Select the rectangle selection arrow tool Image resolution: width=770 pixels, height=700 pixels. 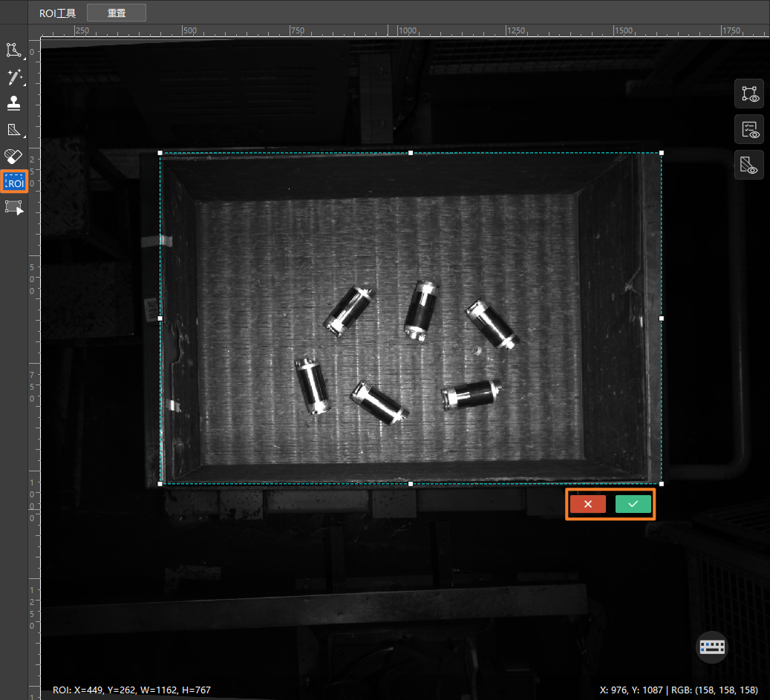(x=14, y=208)
